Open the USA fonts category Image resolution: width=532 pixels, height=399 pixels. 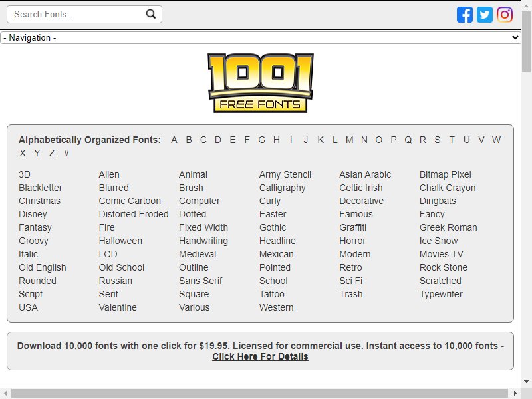click(28, 307)
